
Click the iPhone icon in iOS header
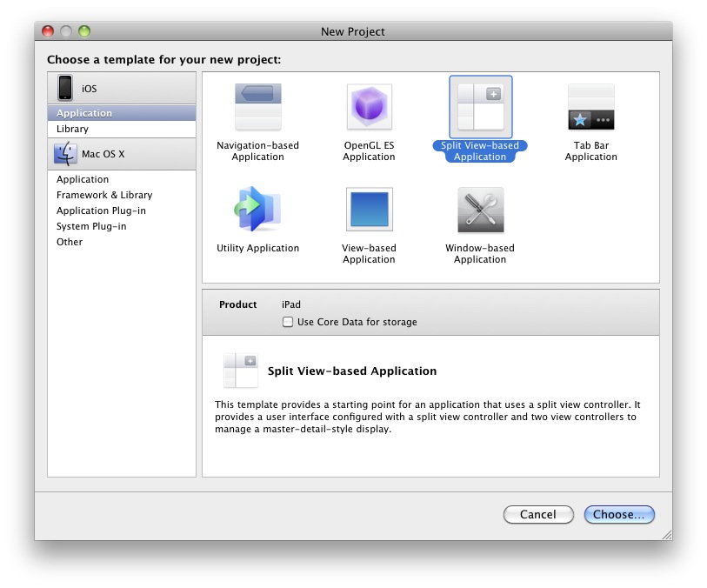click(65, 88)
